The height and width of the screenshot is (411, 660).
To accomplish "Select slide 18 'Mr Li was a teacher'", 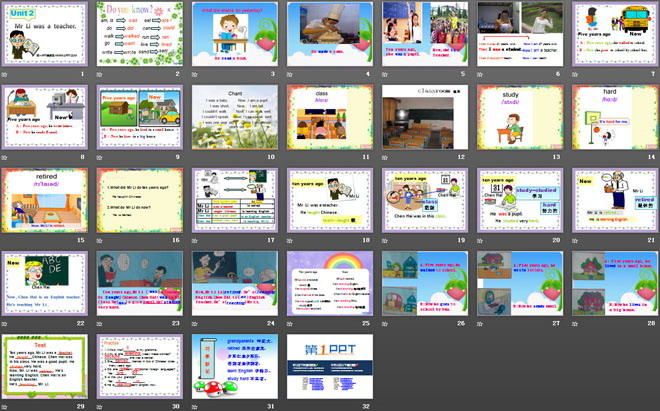I will pyautogui.click(x=330, y=200).
